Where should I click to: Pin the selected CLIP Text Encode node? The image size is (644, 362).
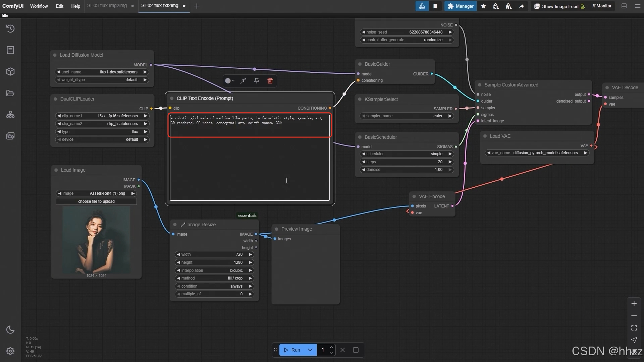pos(257,81)
